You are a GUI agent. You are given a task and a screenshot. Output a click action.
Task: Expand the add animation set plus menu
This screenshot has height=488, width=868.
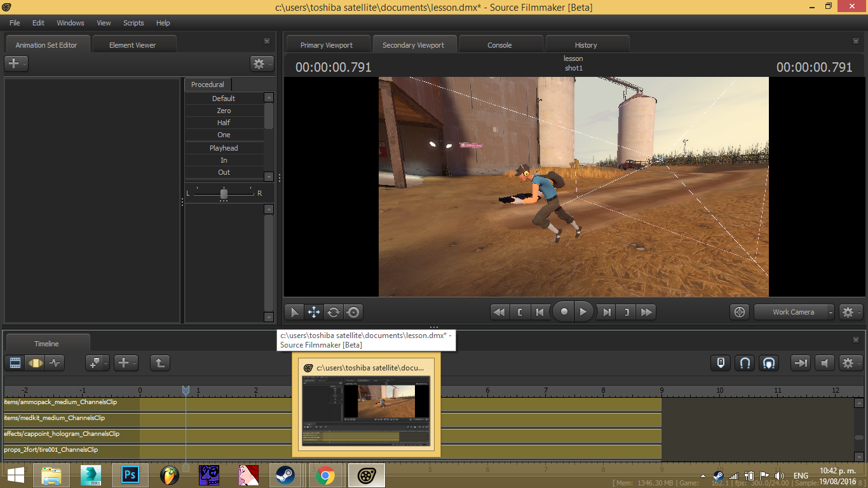coord(16,64)
